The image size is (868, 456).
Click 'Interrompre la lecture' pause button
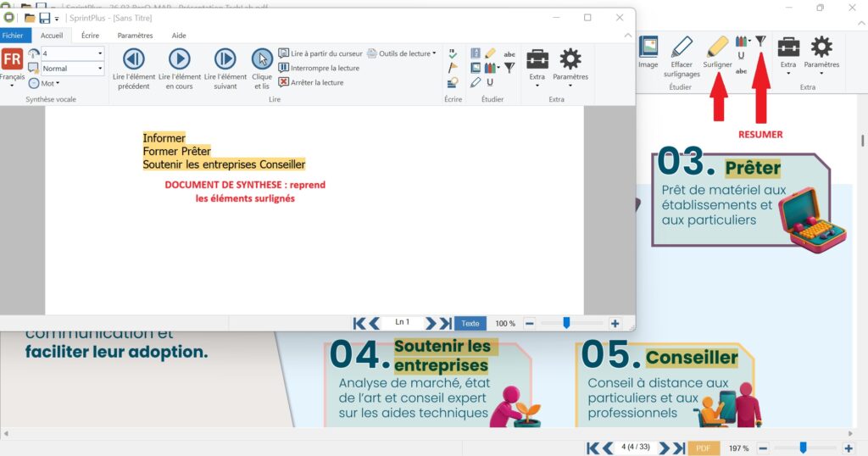(284, 68)
